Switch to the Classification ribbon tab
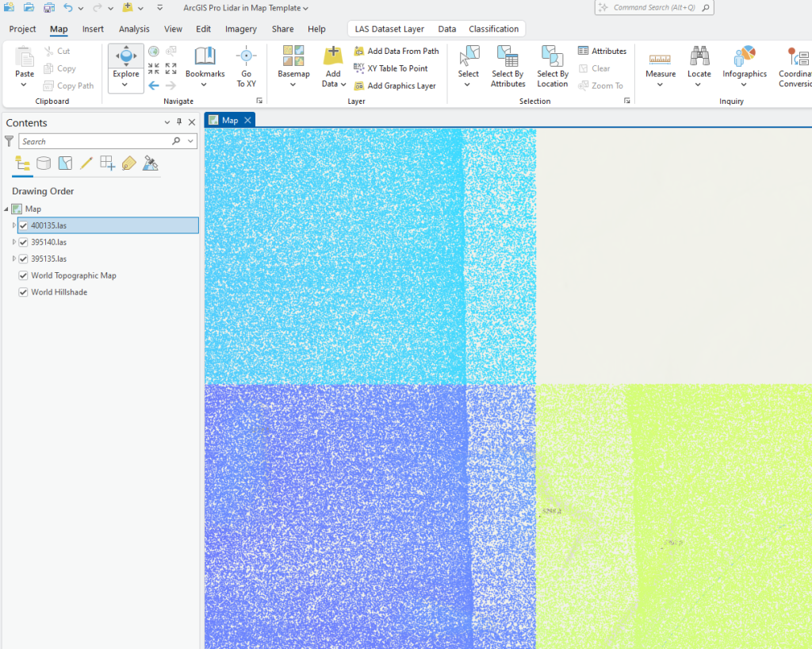 493,28
